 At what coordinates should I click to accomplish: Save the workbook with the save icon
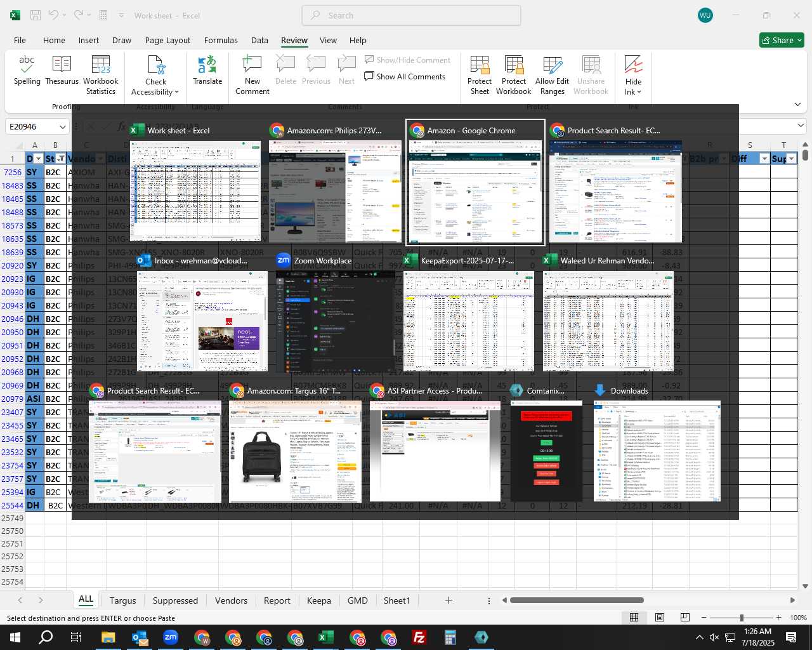coord(36,15)
